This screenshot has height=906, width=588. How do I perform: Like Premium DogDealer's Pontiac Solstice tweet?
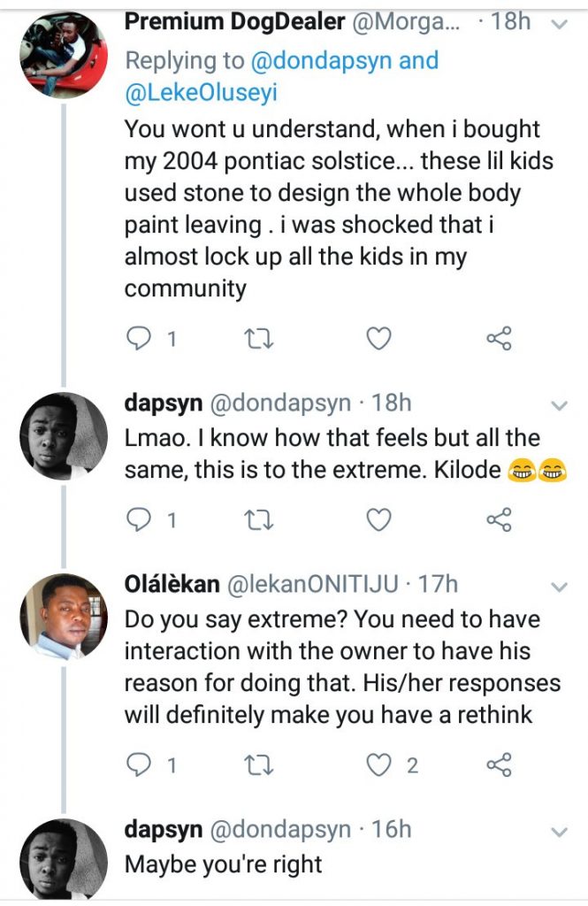click(378, 338)
